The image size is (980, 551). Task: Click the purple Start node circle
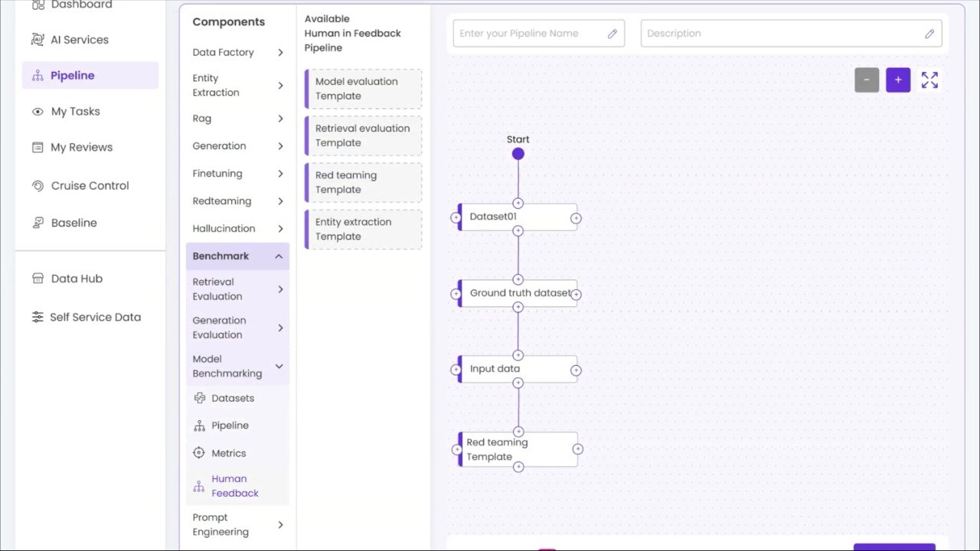[518, 154]
